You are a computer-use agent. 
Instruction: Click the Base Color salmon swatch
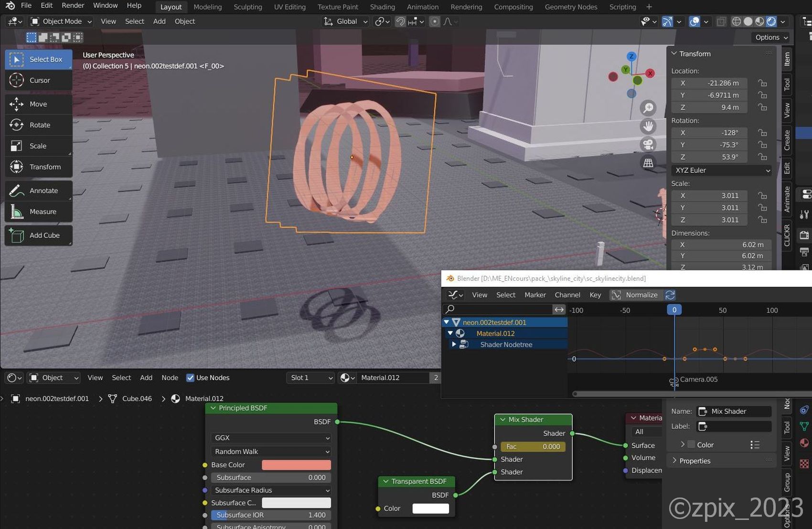point(296,465)
